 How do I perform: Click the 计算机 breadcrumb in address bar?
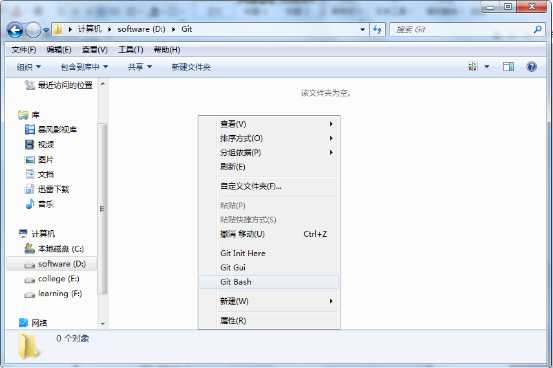(89, 29)
